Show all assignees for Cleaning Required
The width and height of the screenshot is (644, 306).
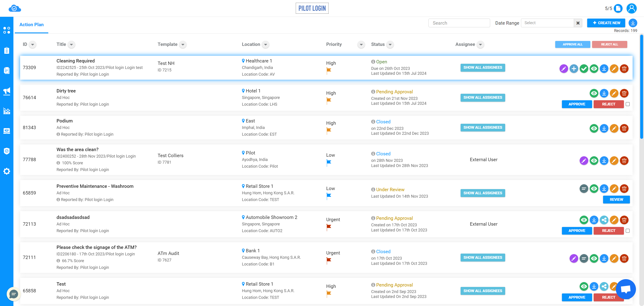pos(483,68)
